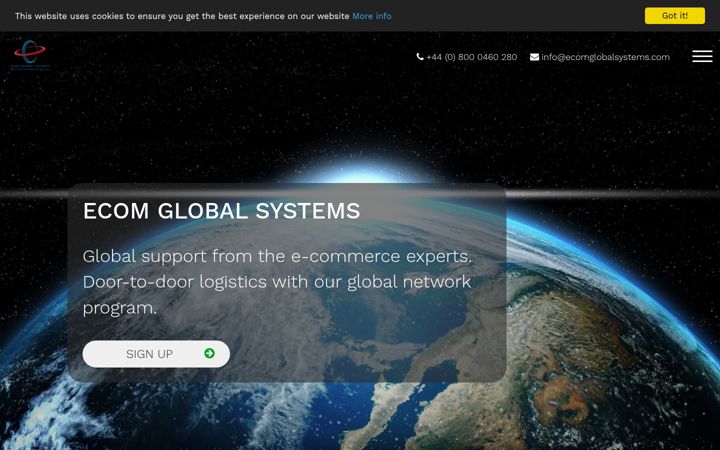Email info@ecomglobalsystems.com

coord(605,57)
